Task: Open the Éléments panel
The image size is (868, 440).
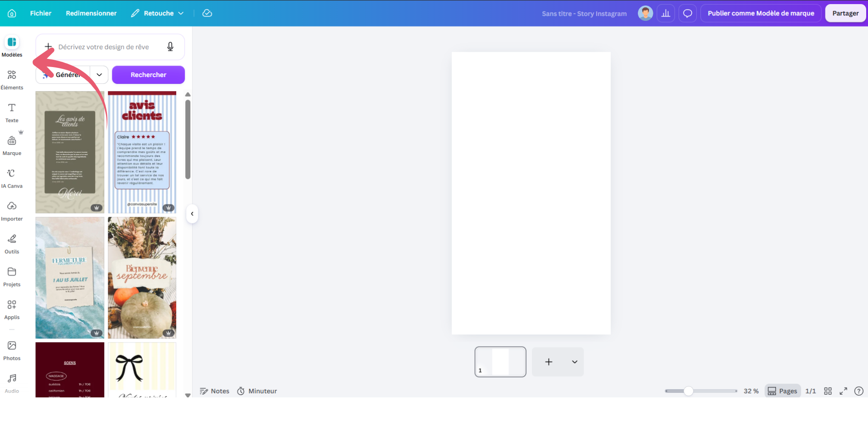Action: tap(12, 80)
